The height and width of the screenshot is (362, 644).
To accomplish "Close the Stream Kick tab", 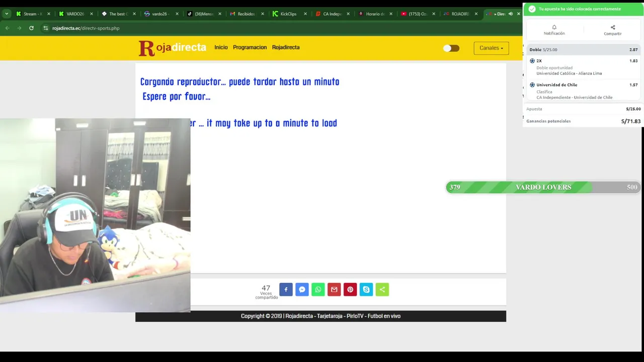I will pos(48,14).
